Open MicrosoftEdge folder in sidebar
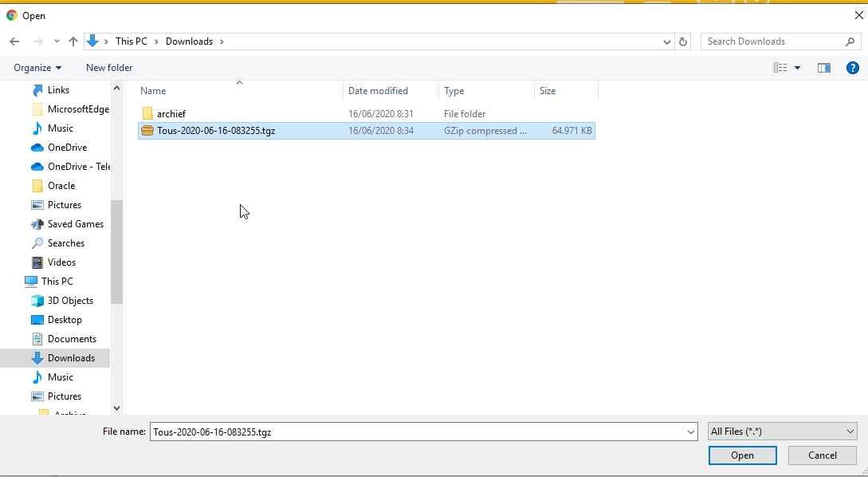This screenshot has width=868, height=477. (x=78, y=109)
